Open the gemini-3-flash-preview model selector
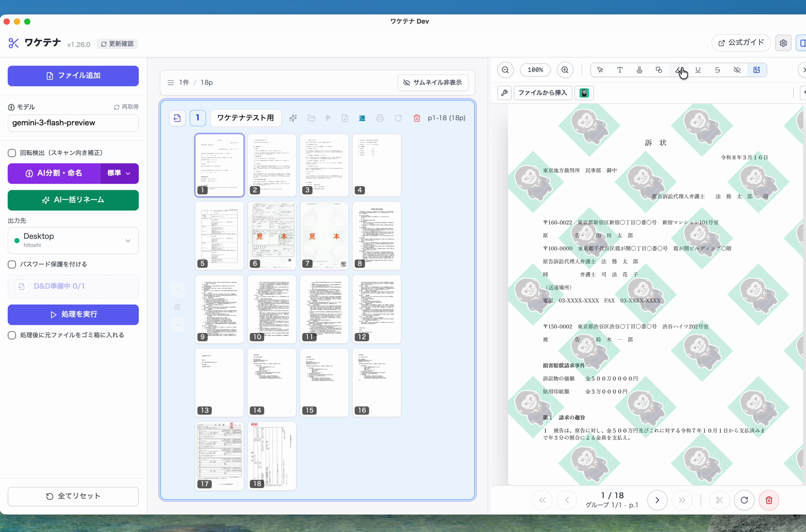Viewport: 806px width, 532px height. pos(73,123)
